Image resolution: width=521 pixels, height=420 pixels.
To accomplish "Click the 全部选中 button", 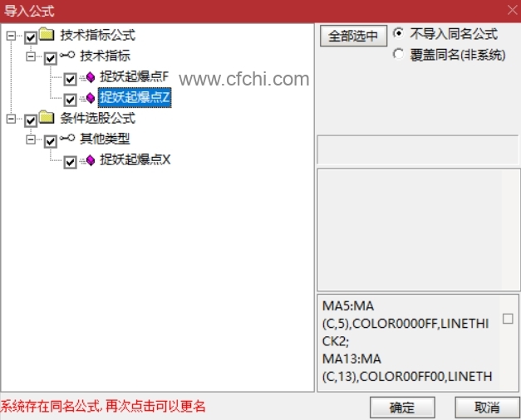I will (353, 36).
